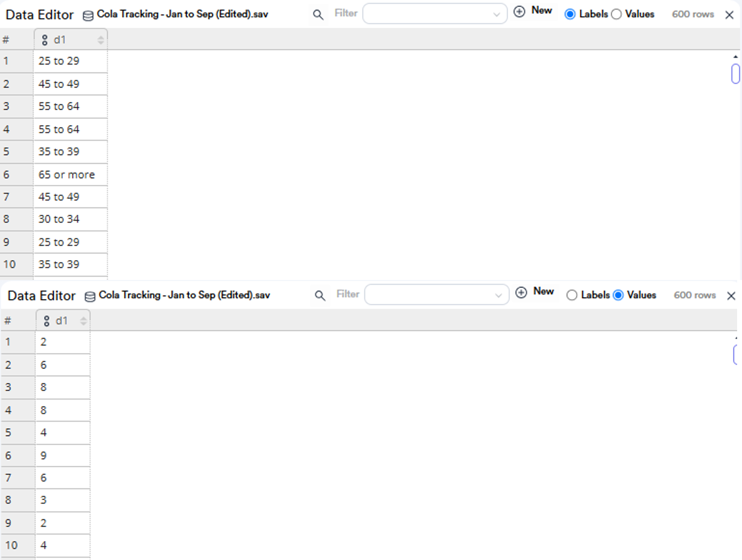Click scrollbar thumb in bottom Data Editor
The image size is (742, 560).
(x=735, y=355)
